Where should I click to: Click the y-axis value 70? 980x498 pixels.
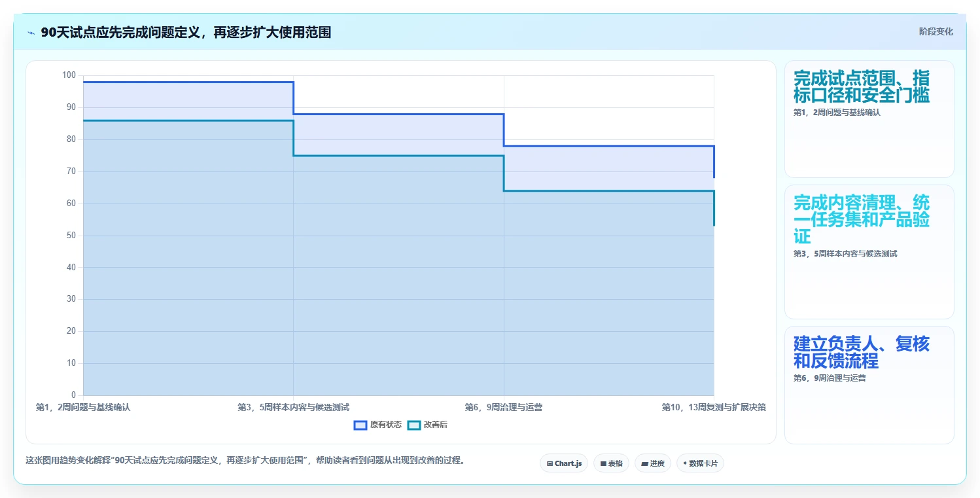point(71,171)
